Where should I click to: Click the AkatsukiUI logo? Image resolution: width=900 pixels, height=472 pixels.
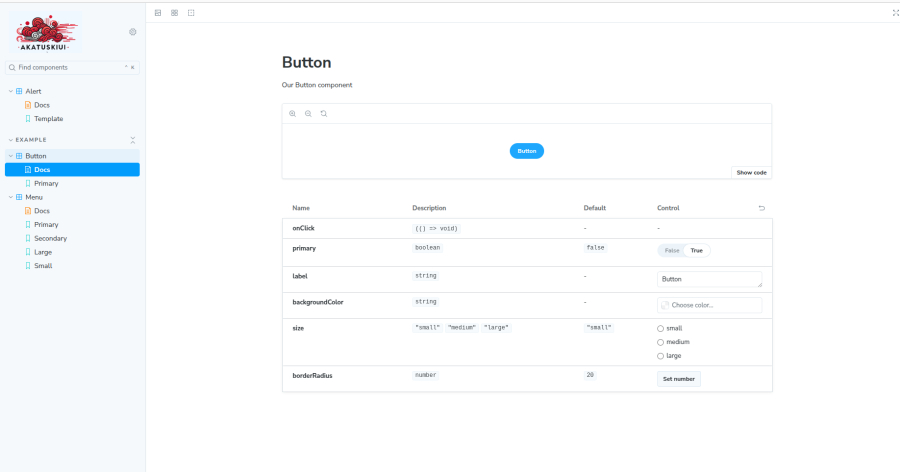(48, 34)
